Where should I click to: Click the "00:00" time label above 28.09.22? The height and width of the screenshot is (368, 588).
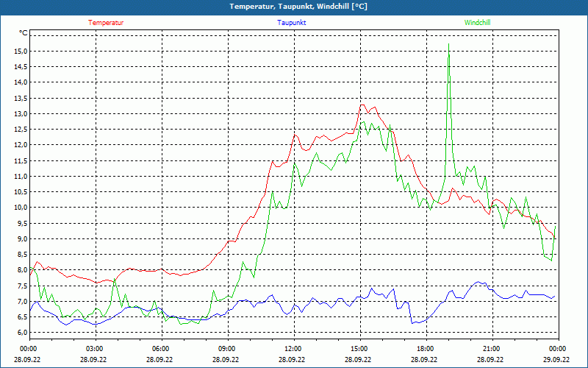click(29, 349)
